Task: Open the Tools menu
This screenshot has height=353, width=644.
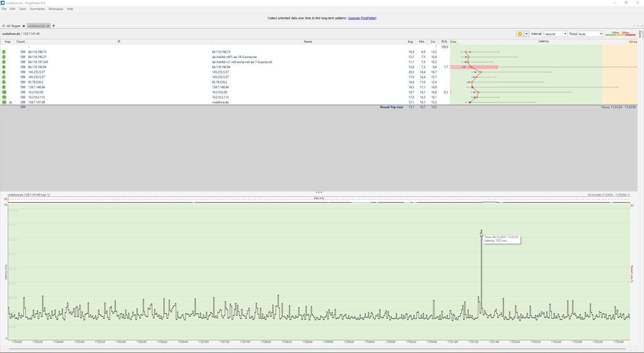Action: [x=23, y=9]
